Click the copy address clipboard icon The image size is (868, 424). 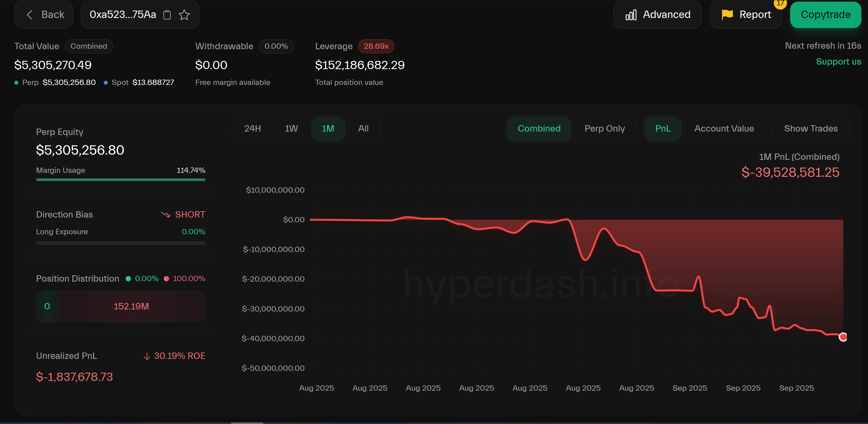(x=167, y=15)
